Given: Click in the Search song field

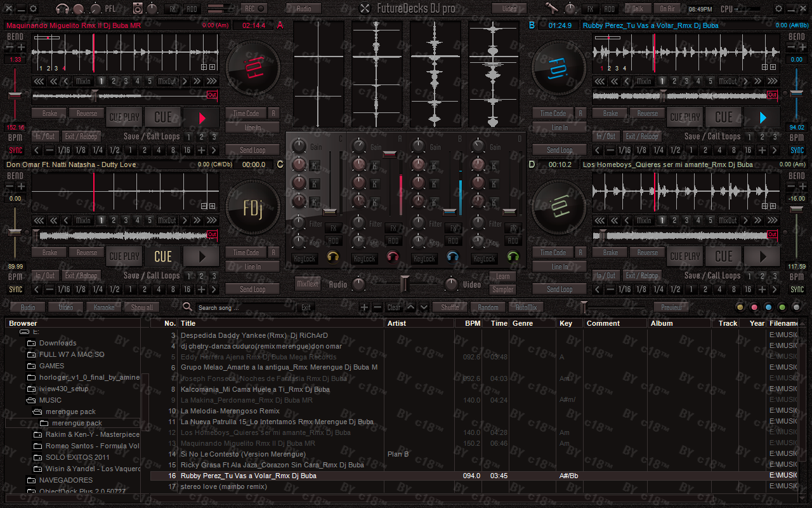Looking at the screenshot, I should point(246,307).
